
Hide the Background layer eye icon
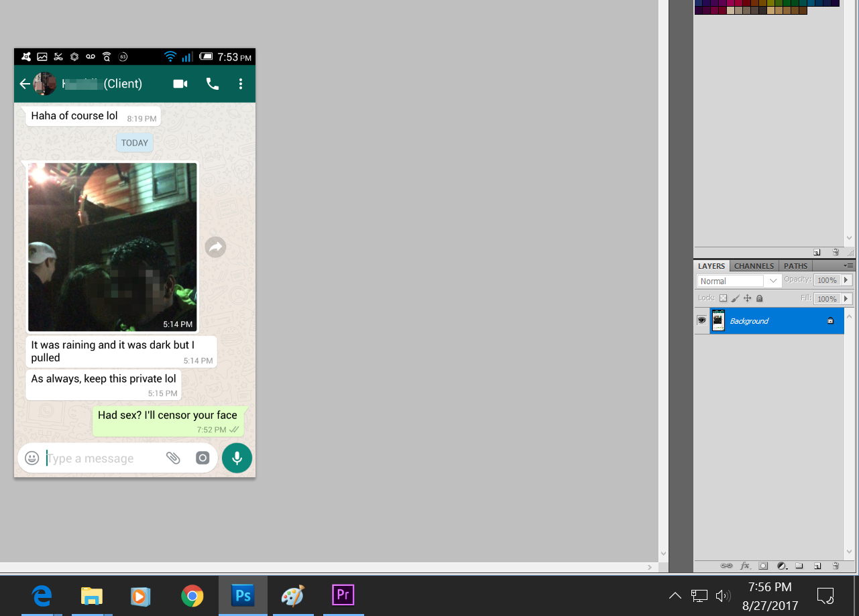pos(701,320)
